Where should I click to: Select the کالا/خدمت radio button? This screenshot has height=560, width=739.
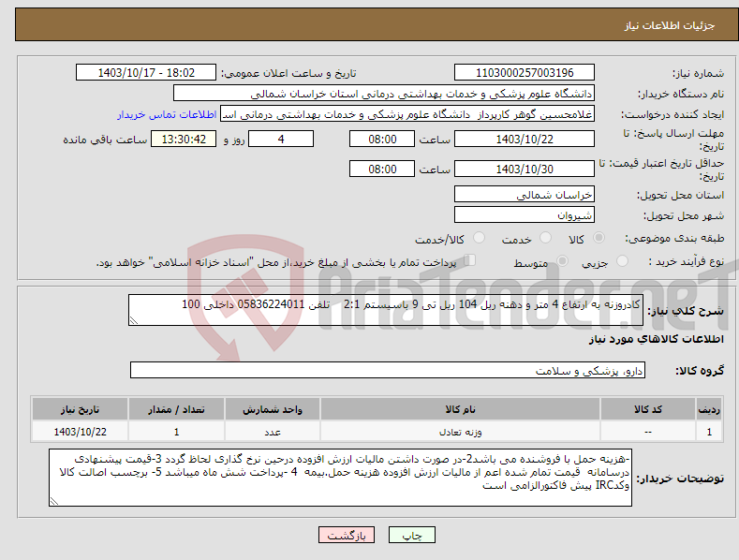pyautogui.click(x=479, y=238)
